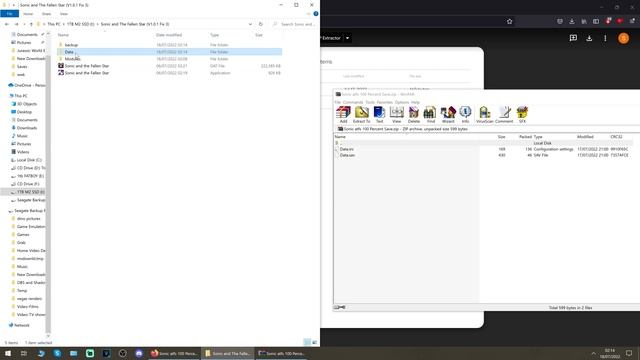Sort Explorer list by Date modified column
Screen dimensions: 640x360
pyautogui.click(x=169, y=35)
